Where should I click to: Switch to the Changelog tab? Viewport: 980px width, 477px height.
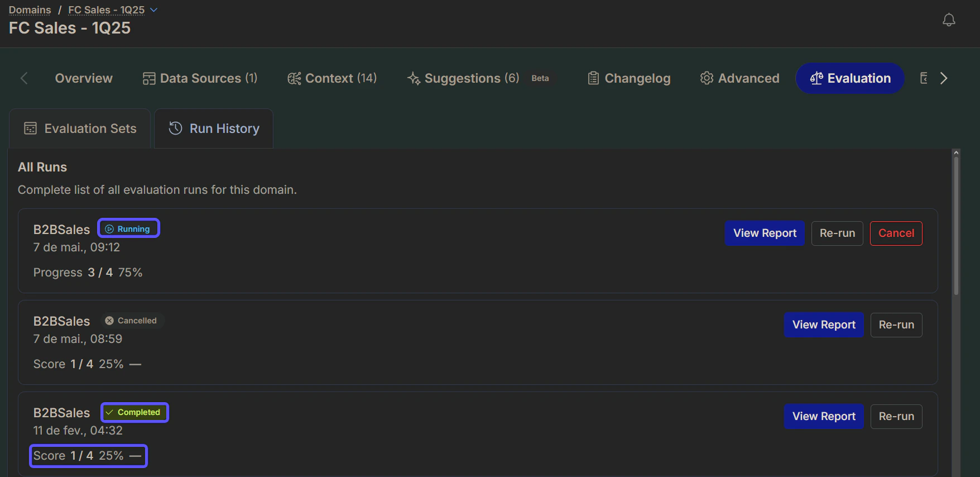point(629,78)
